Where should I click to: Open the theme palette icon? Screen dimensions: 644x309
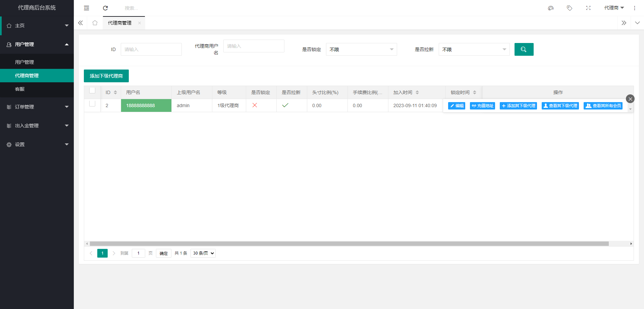click(x=550, y=8)
